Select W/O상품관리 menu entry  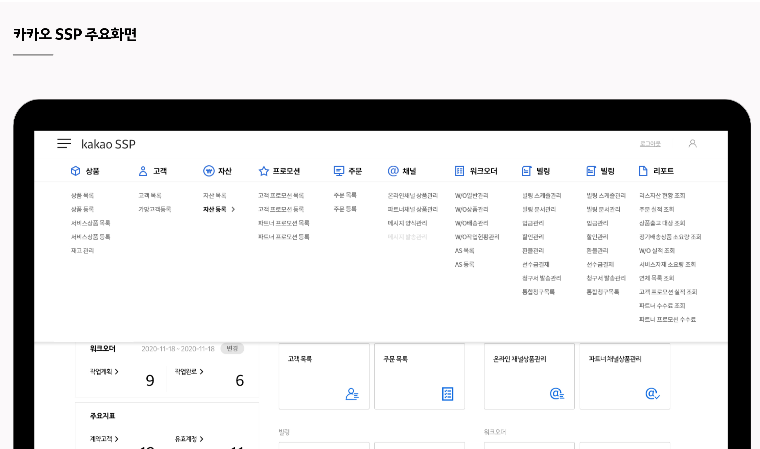[x=472, y=209]
